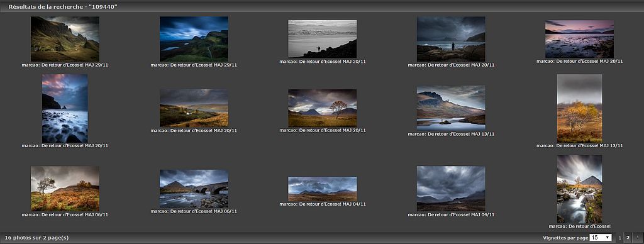Open the stone arch bridge thumbnail
The width and height of the screenshot is (644, 244).
(194, 189)
